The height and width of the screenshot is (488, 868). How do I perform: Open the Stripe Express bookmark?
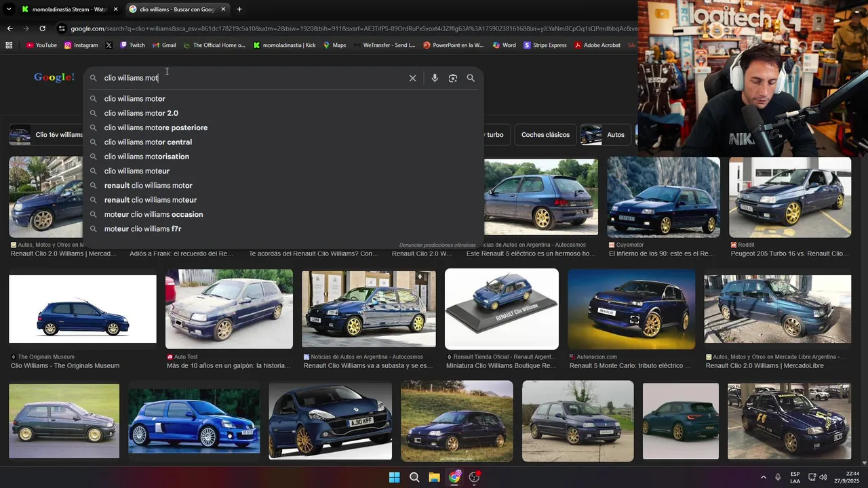[545, 45]
